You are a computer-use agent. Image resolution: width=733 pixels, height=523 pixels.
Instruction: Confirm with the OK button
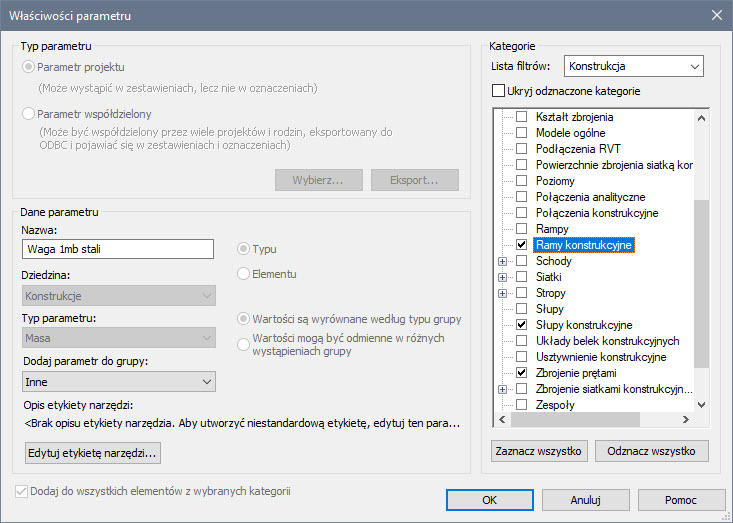[488, 499]
